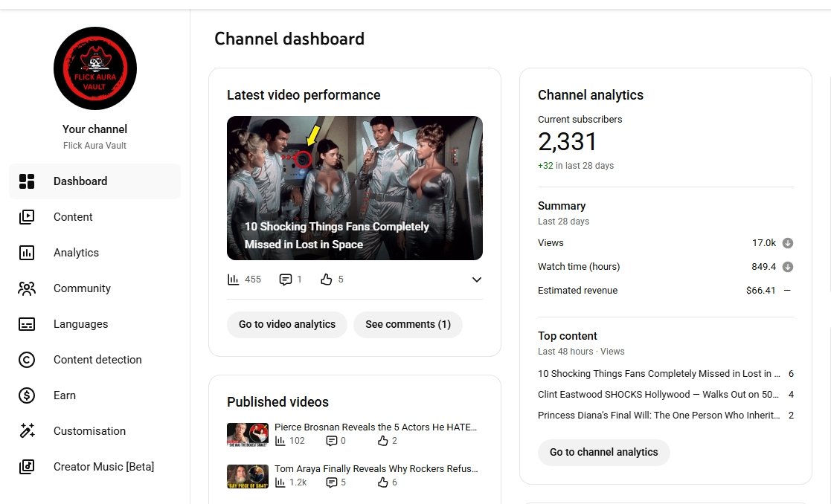Open Clint Eastwood SHOCKS Hollywood top content link
This screenshot has width=831, height=504.
[658, 395]
